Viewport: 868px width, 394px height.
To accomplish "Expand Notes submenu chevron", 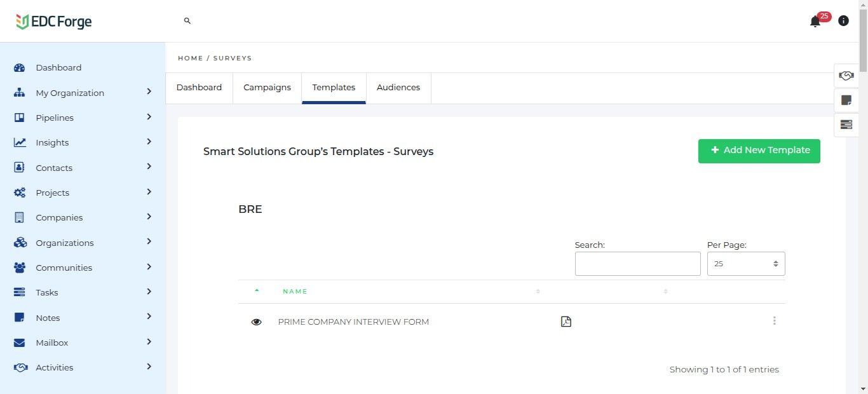I will 149,316.
